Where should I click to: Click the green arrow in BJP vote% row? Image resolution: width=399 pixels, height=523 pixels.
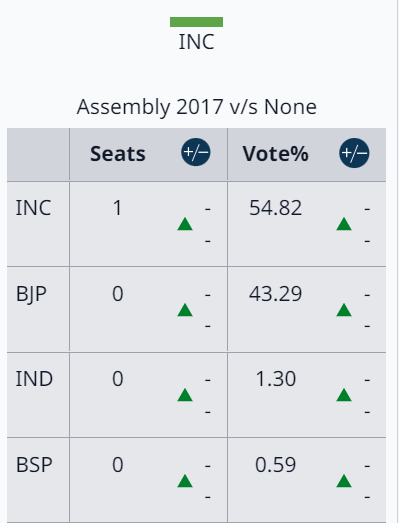coord(344,310)
